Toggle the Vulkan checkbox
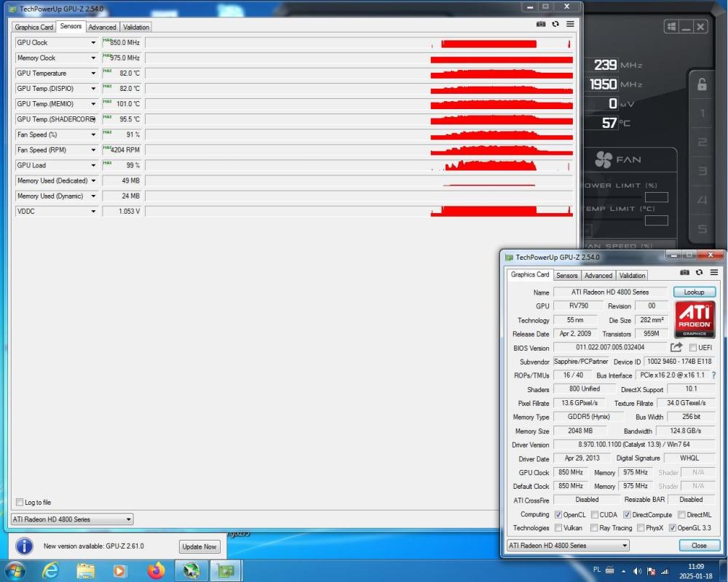This screenshot has width=728, height=582. tap(558, 527)
